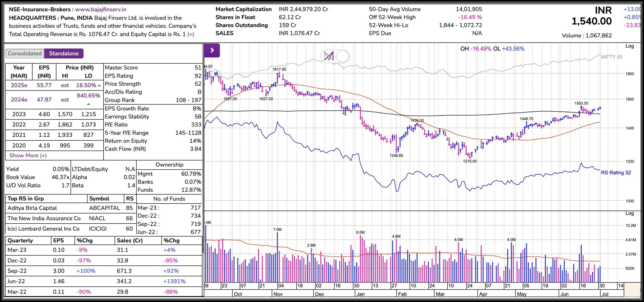644x302 pixels.
Task: Click the Beta 1.4 entry
Action: pyautogui.click(x=104, y=185)
